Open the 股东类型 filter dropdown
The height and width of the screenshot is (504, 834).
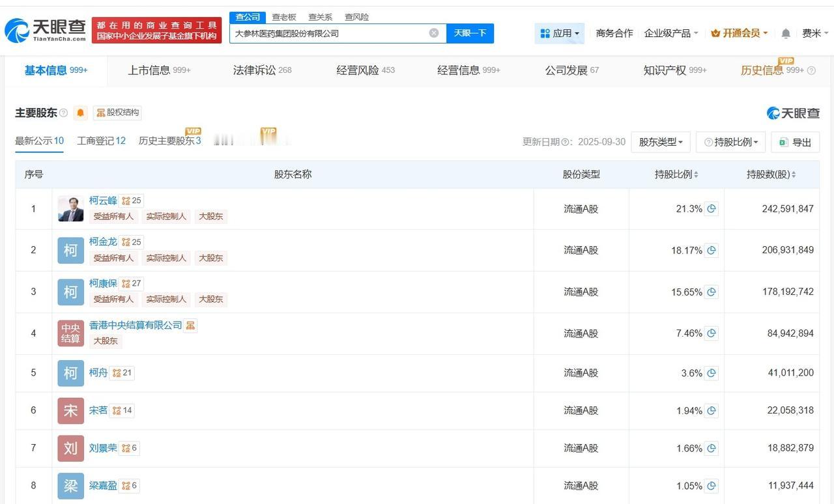pos(661,142)
